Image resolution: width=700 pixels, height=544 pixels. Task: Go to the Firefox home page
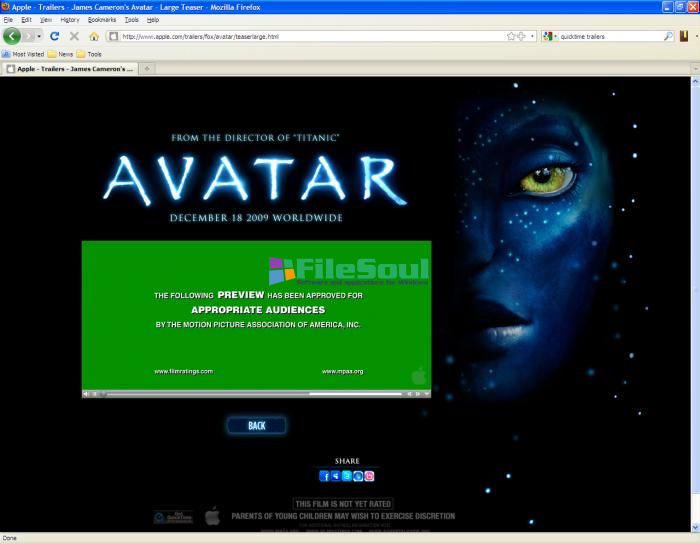click(x=94, y=36)
